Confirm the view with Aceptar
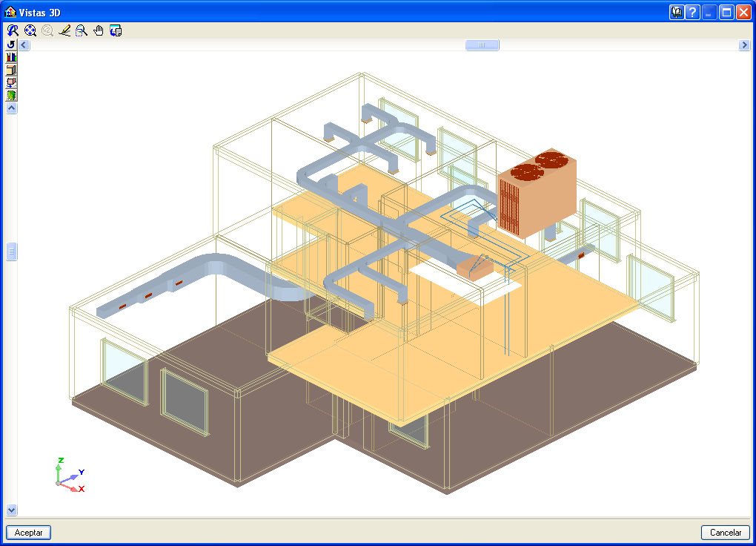The height and width of the screenshot is (546, 756). point(27,532)
